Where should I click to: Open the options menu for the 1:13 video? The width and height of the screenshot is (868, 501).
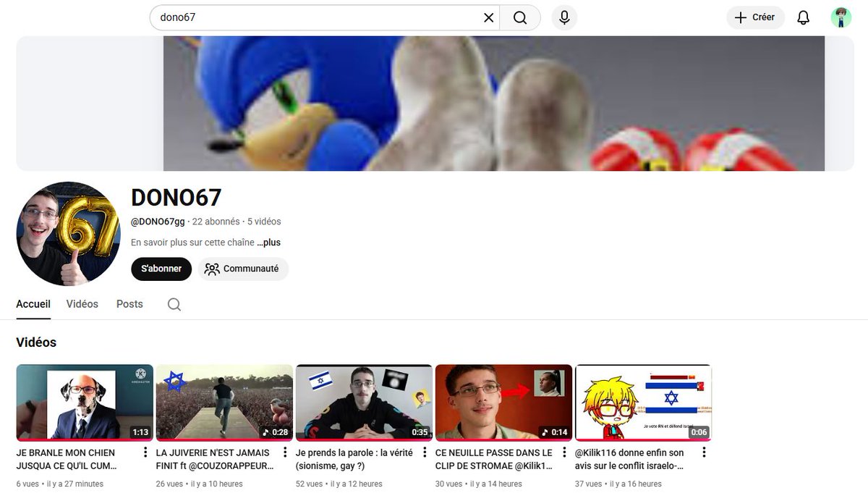[x=145, y=452]
